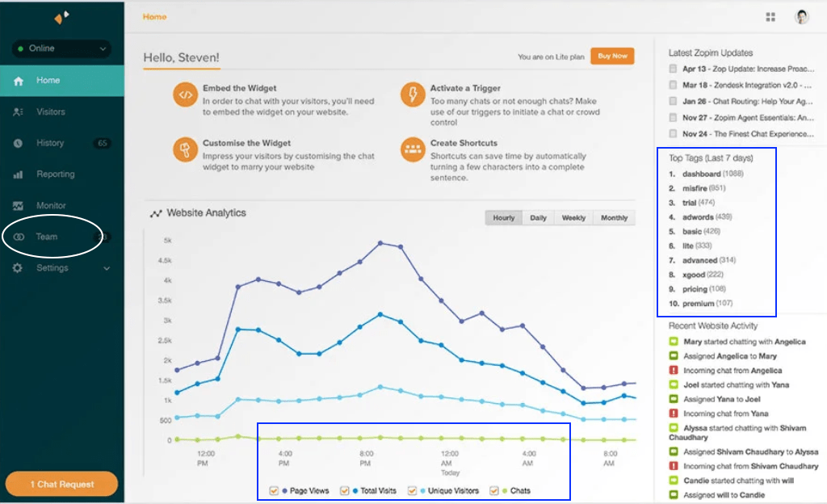The image size is (827, 504).
Task: Switch the analytics chart to Monthly
Action: (x=614, y=216)
